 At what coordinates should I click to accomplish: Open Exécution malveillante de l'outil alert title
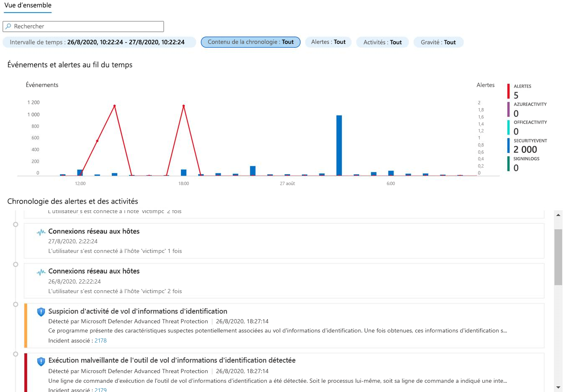click(172, 361)
